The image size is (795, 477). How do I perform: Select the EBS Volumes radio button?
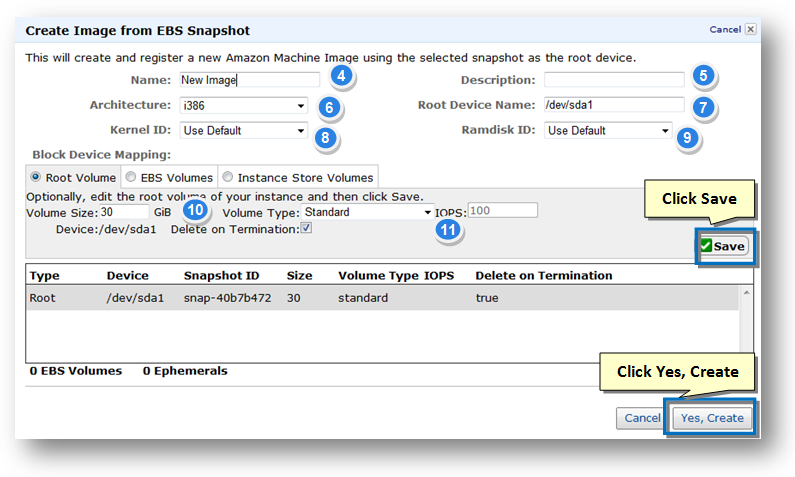click(x=131, y=177)
